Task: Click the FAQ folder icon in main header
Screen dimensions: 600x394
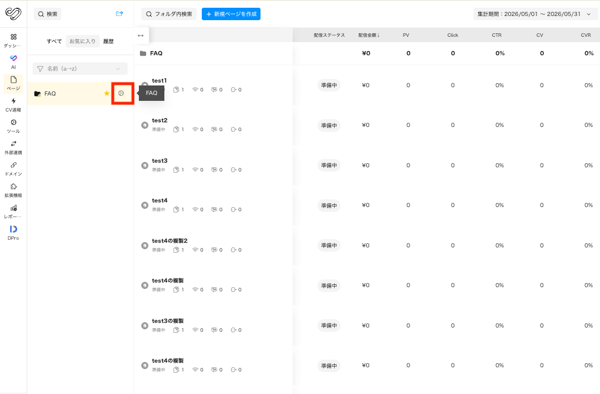Action: [x=143, y=53]
